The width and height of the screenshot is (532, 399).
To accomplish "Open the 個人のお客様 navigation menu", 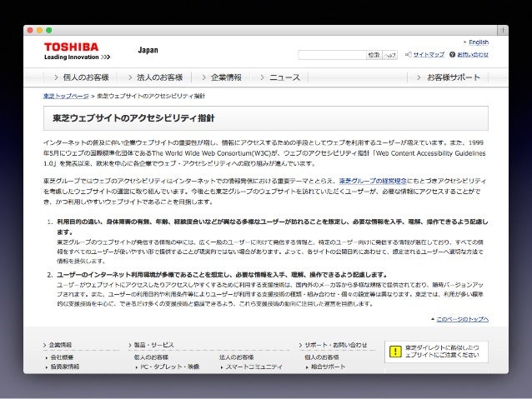I will click(x=82, y=77).
